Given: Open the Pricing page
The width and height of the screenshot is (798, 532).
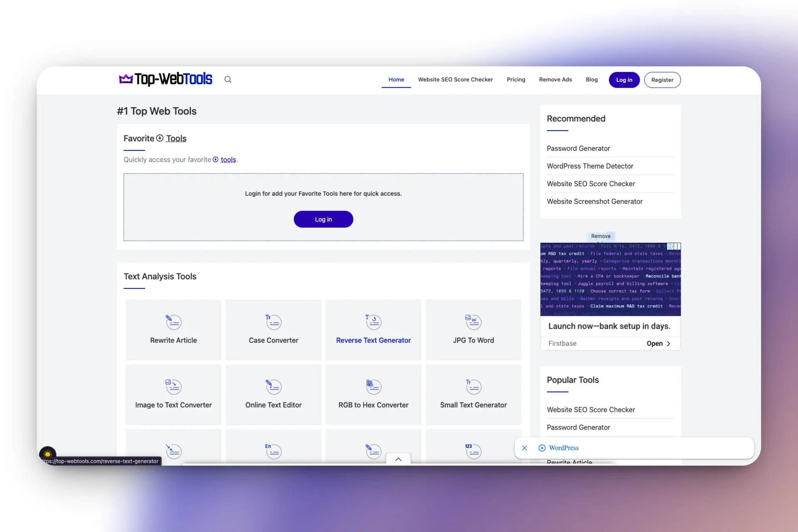Looking at the screenshot, I should 516,79.
